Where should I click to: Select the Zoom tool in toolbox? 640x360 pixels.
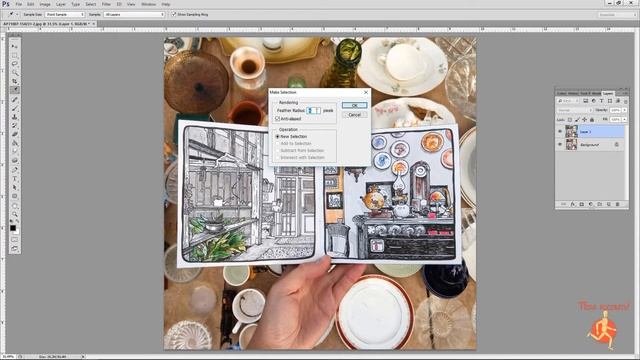pyautogui.click(x=14, y=214)
